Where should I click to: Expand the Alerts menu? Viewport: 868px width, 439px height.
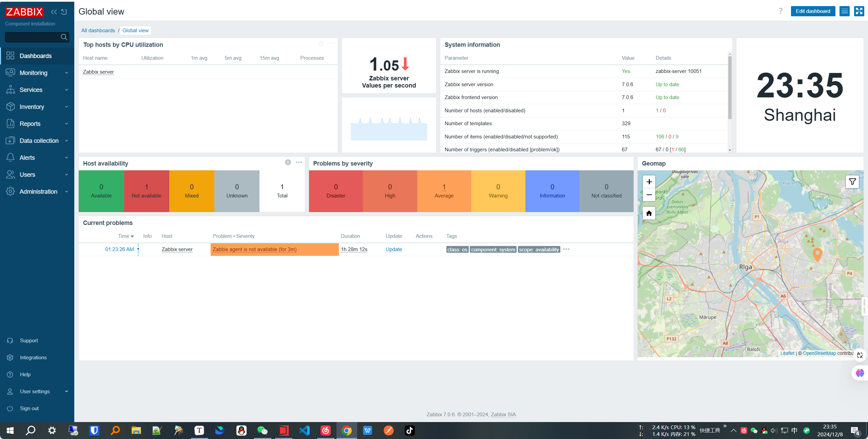pyautogui.click(x=37, y=158)
